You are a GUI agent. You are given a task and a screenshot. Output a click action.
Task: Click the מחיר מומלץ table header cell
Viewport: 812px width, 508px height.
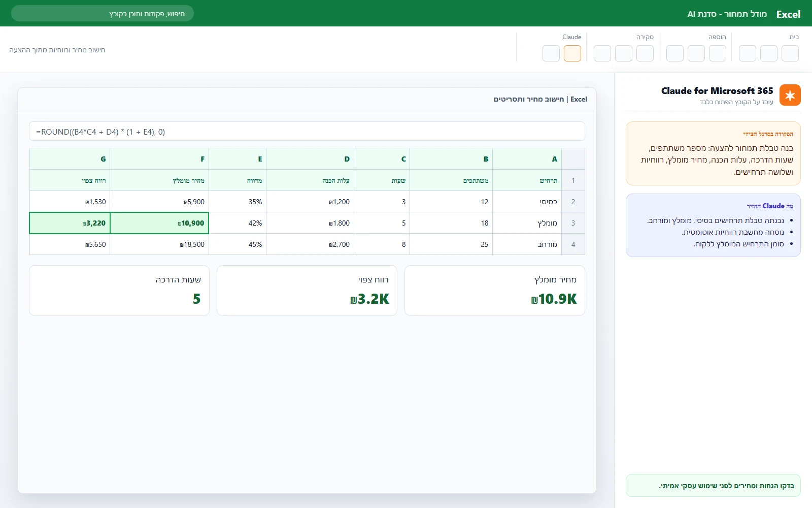159,180
